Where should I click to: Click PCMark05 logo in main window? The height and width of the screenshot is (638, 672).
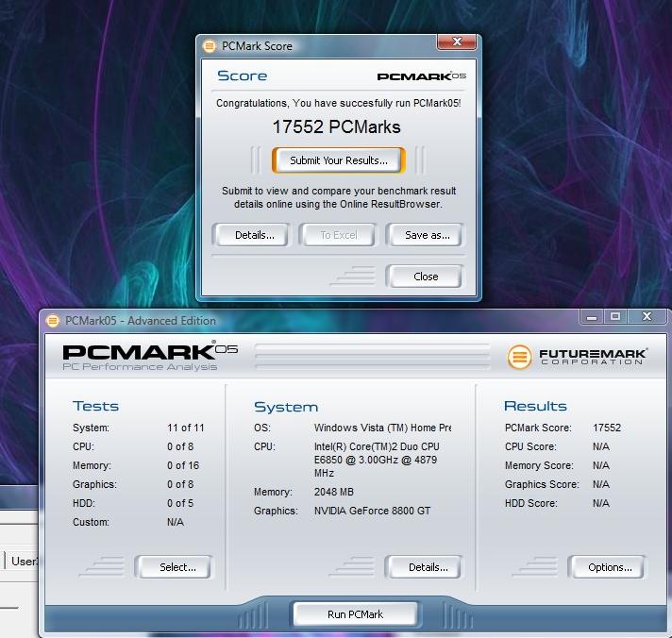coord(149,351)
